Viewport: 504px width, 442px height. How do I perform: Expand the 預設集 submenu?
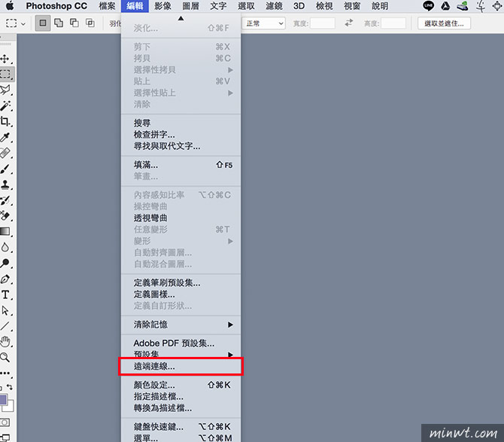[x=181, y=354]
